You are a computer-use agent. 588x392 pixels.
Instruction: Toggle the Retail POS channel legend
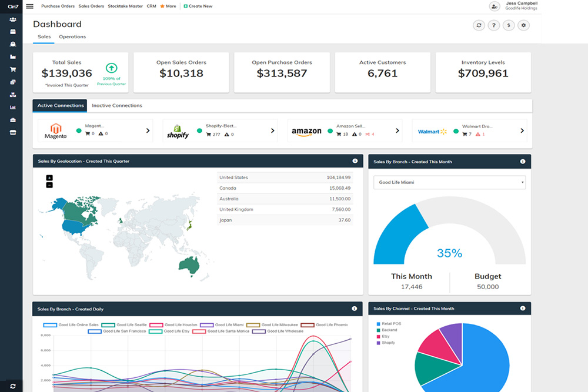[x=389, y=324]
